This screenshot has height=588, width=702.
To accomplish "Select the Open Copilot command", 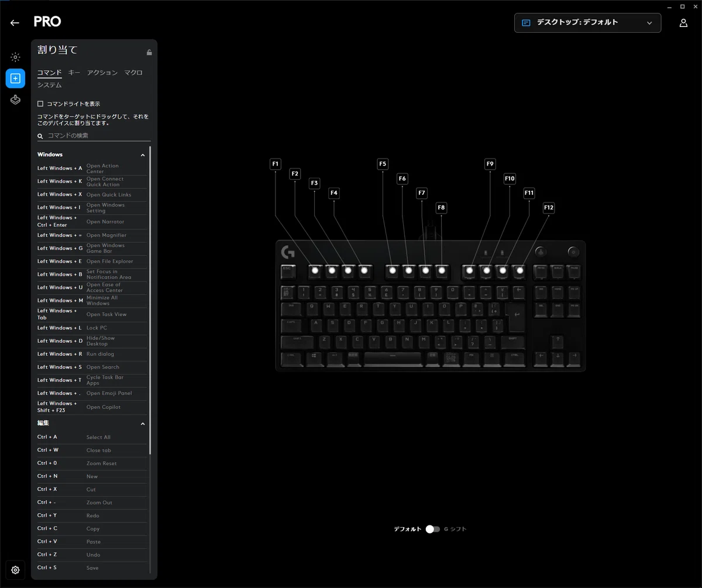I will pos(92,407).
